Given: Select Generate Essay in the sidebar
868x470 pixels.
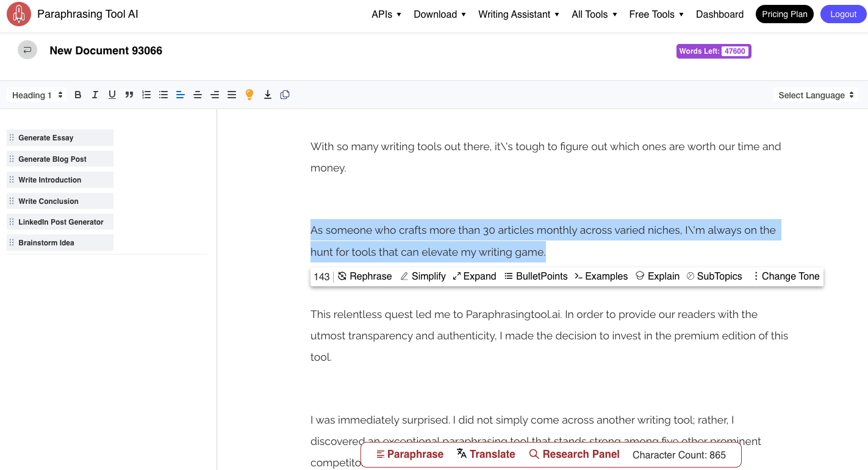Looking at the screenshot, I should tap(60, 138).
